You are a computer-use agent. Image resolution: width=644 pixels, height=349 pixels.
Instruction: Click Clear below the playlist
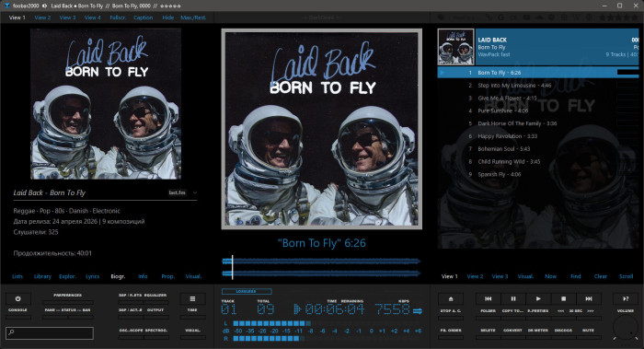point(601,276)
